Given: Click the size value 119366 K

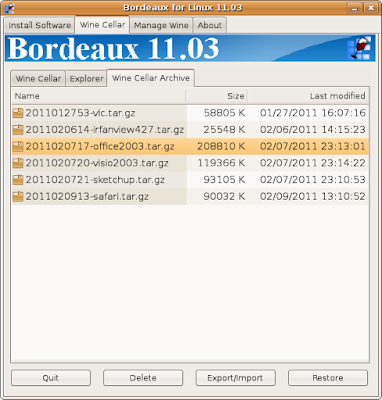Looking at the screenshot, I should pos(221,163).
